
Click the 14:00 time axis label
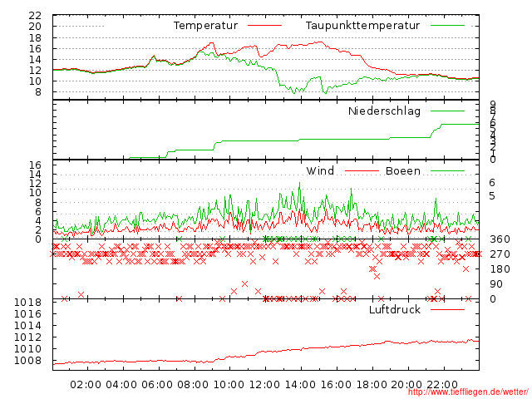(300, 384)
